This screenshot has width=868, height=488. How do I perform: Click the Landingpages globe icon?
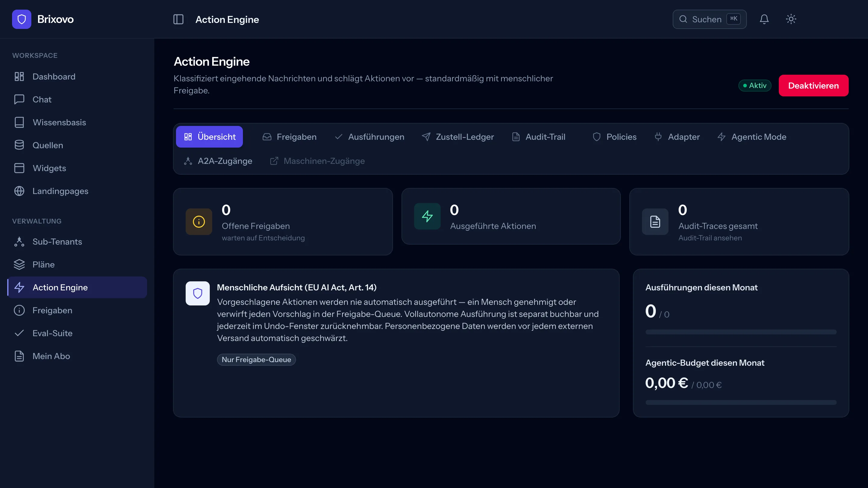[x=19, y=191]
